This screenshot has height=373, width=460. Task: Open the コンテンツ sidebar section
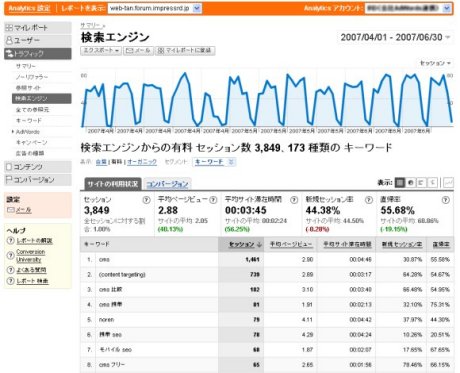pos(38,167)
